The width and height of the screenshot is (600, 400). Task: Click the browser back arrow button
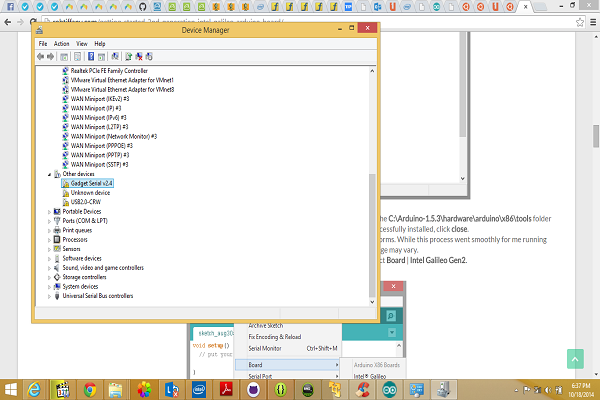(x=8, y=22)
